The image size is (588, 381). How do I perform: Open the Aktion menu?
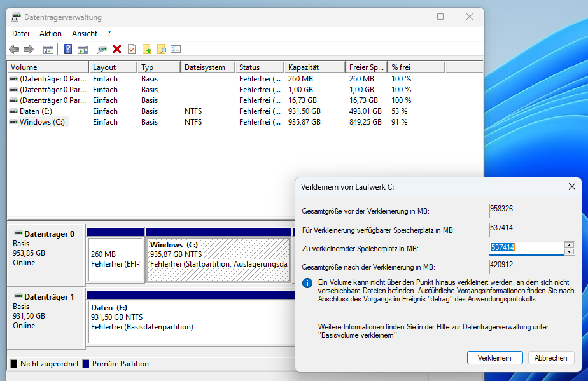51,34
